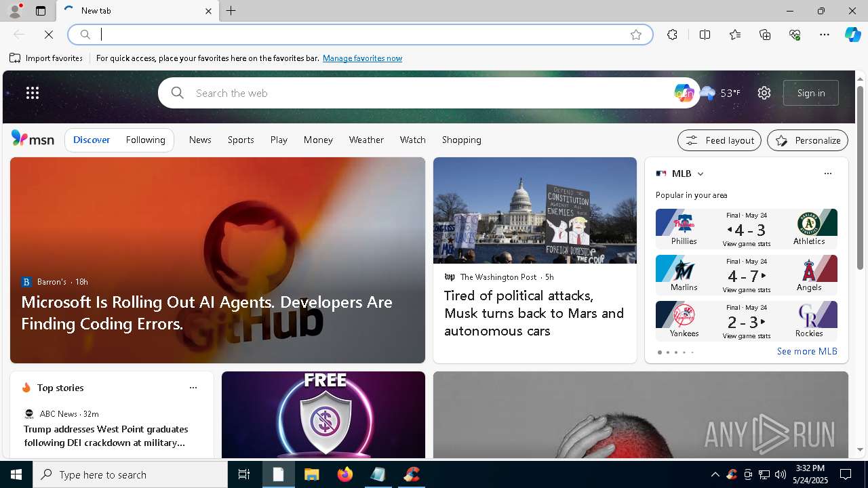Viewport: 868px width, 488px height.
Task: Open the Windows Start menu
Action: pyautogui.click(x=16, y=474)
